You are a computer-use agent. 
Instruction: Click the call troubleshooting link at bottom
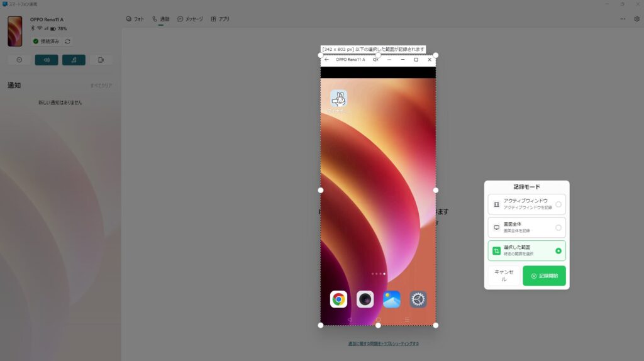pos(384,344)
